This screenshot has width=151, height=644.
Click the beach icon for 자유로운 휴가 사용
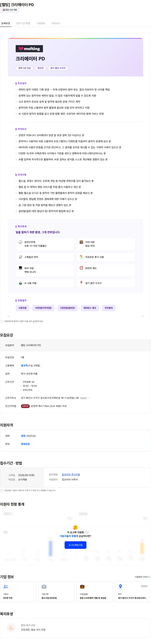(x=81, y=257)
